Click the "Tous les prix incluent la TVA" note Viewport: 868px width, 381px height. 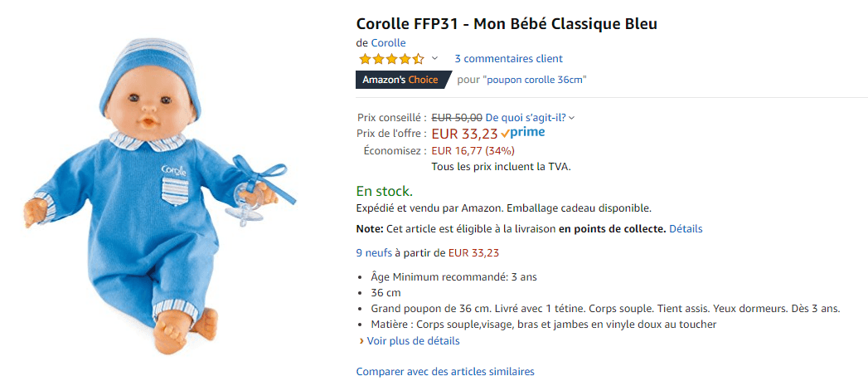[501, 167]
